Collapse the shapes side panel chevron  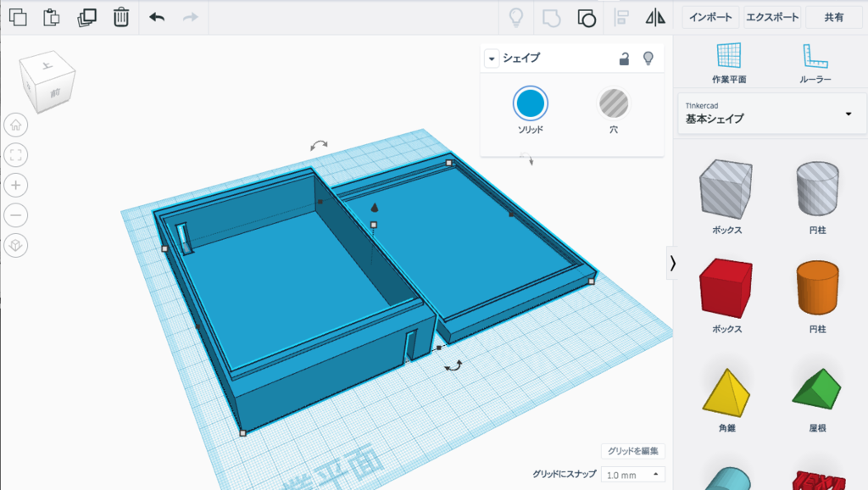[672, 263]
